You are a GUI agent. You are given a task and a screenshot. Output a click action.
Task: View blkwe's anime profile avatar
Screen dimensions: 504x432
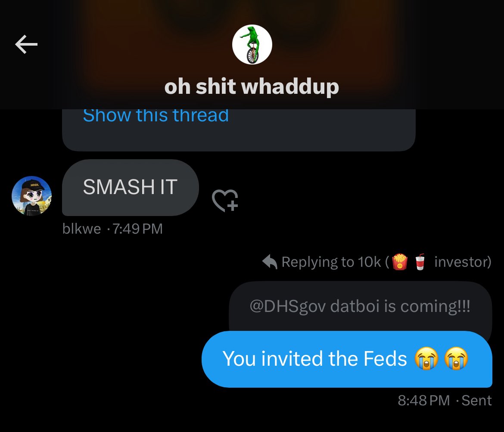pos(31,196)
